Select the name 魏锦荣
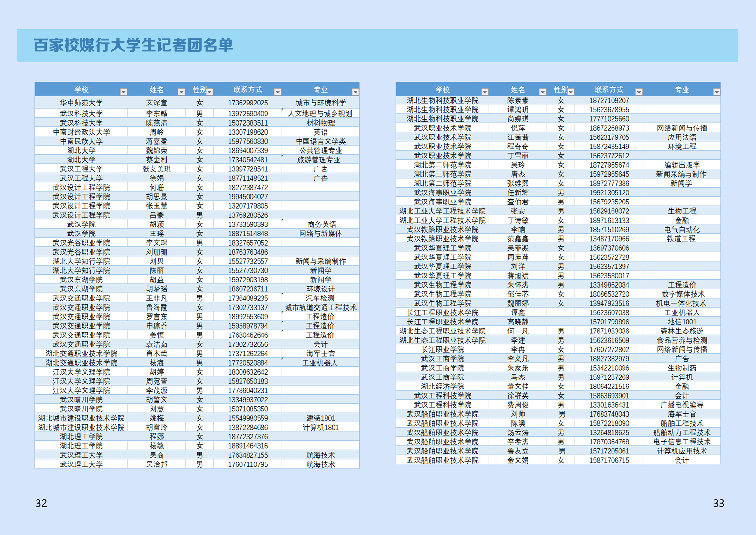Viewport: 756px width, 535px height. coord(157,150)
